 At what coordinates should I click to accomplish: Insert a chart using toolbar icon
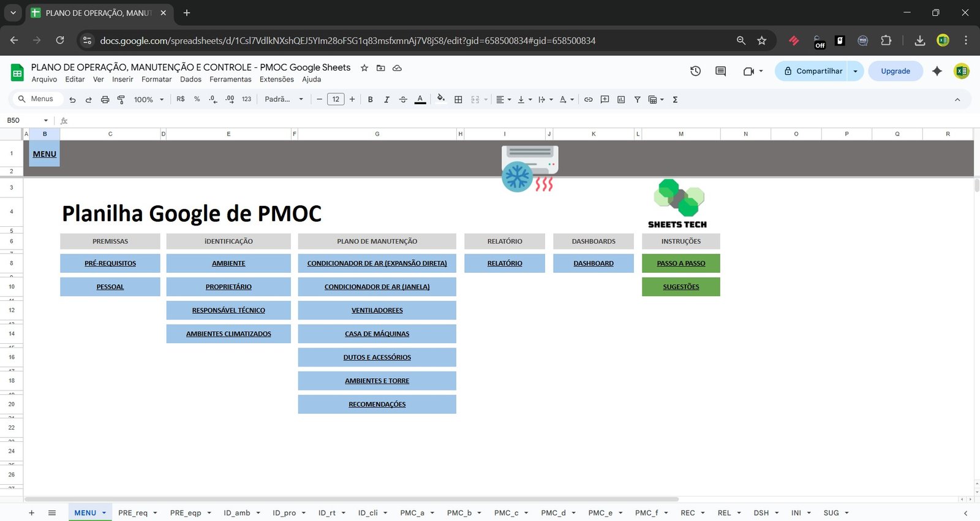[x=621, y=99]
